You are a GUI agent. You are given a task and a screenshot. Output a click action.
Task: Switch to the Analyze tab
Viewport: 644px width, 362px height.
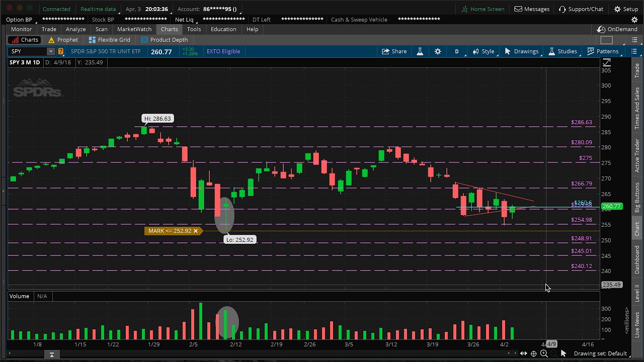[75, 29]
